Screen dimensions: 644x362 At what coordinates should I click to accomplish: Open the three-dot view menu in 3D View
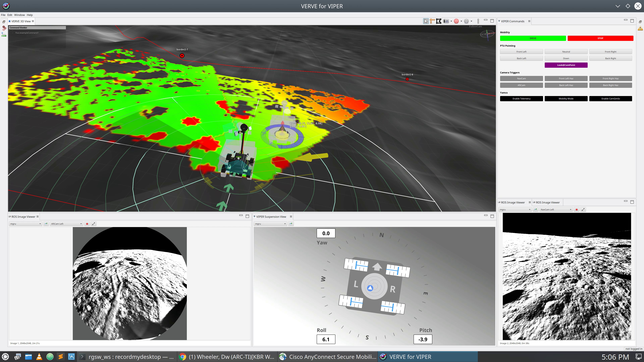pos(478,21)
